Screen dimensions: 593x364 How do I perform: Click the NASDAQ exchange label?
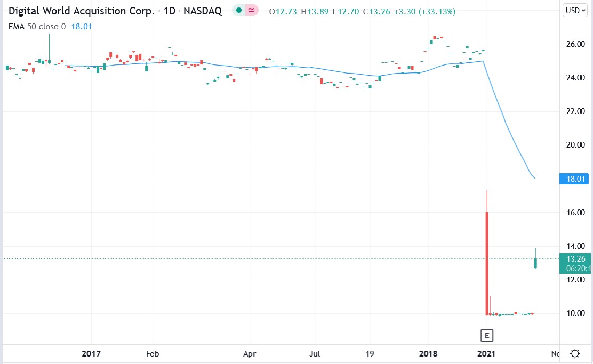coord(203,11)
